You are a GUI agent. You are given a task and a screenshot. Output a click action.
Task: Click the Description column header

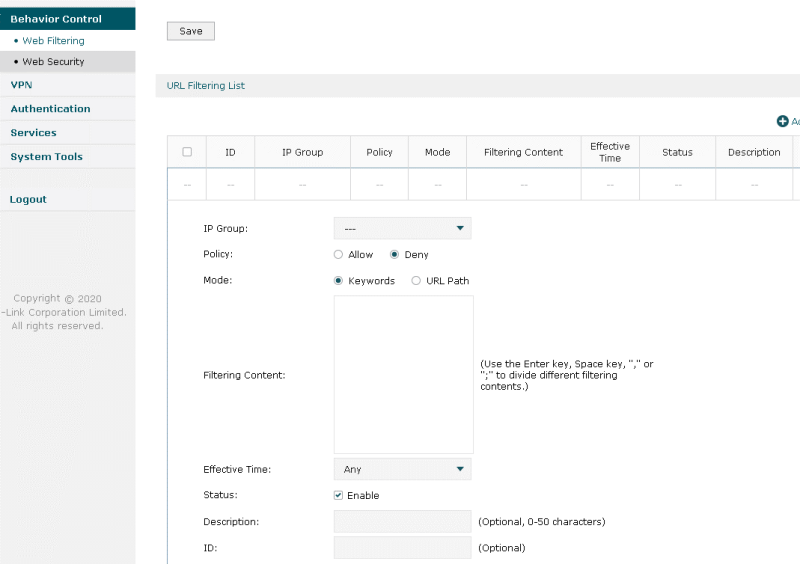(x=754, y=152)
